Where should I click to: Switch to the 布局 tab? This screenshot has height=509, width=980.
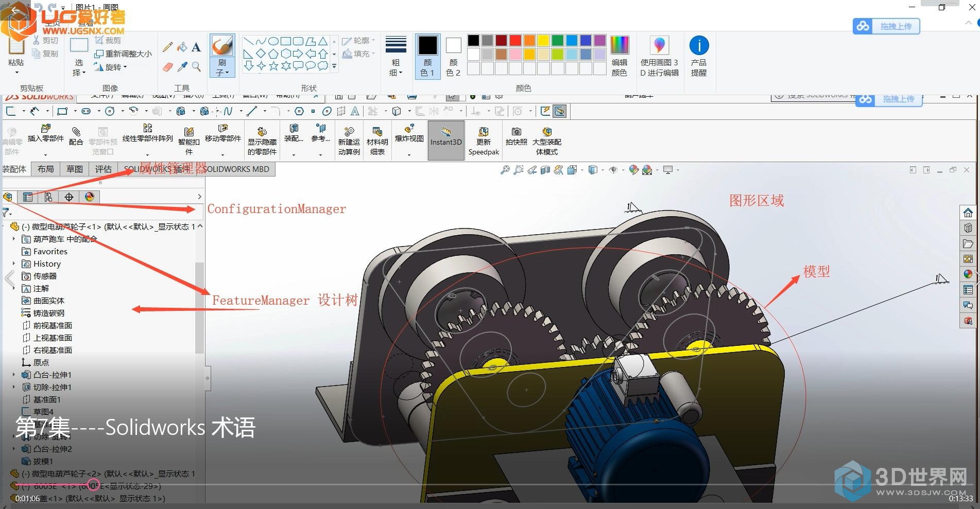(x=46, y=169)
